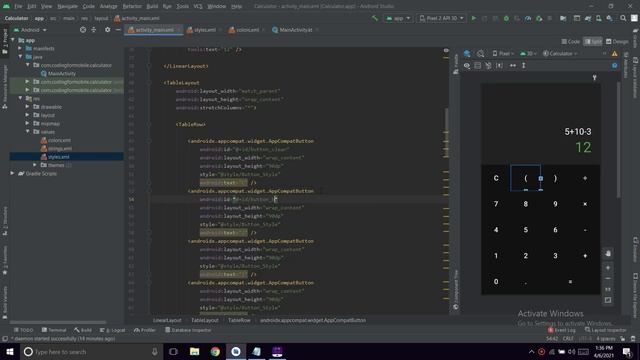Viewport: 640px width, 360px height.
Task: Open File Explorer from taskbar
Action: coord(194,351)
